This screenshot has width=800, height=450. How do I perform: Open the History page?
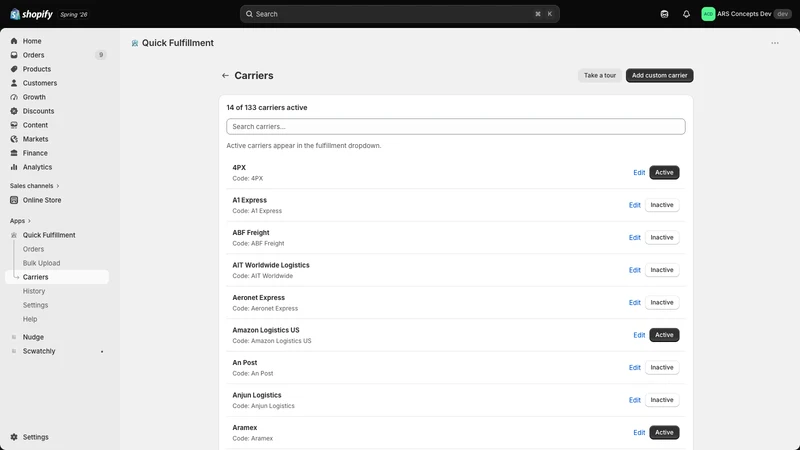[34, 291]
